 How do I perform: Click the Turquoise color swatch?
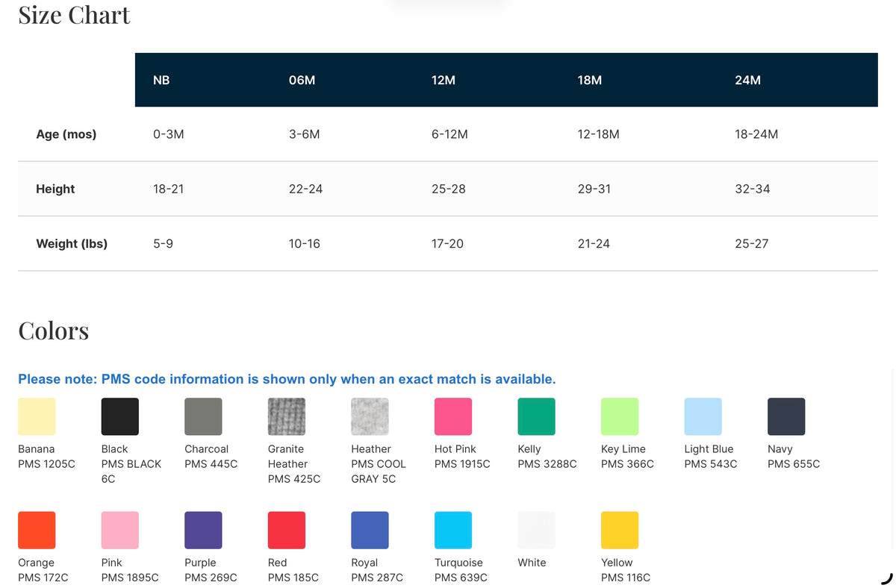click(453, 530)
